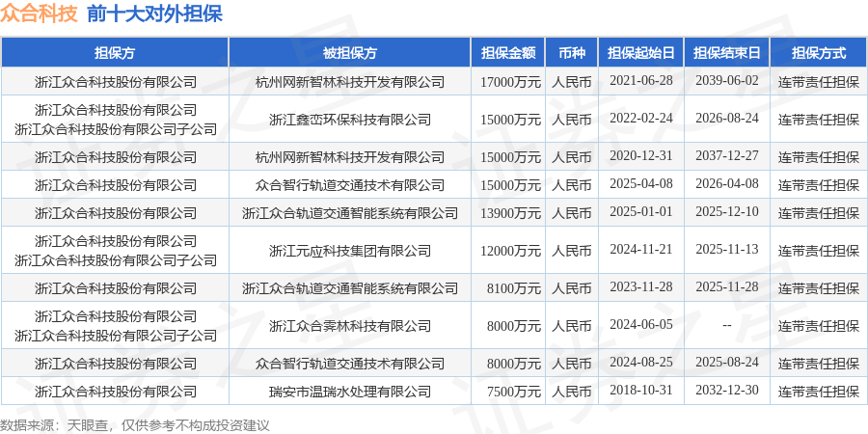The image size is (868, 434).
Task: Click the empty '--' end date cell
Action: (x=727, y=326)
